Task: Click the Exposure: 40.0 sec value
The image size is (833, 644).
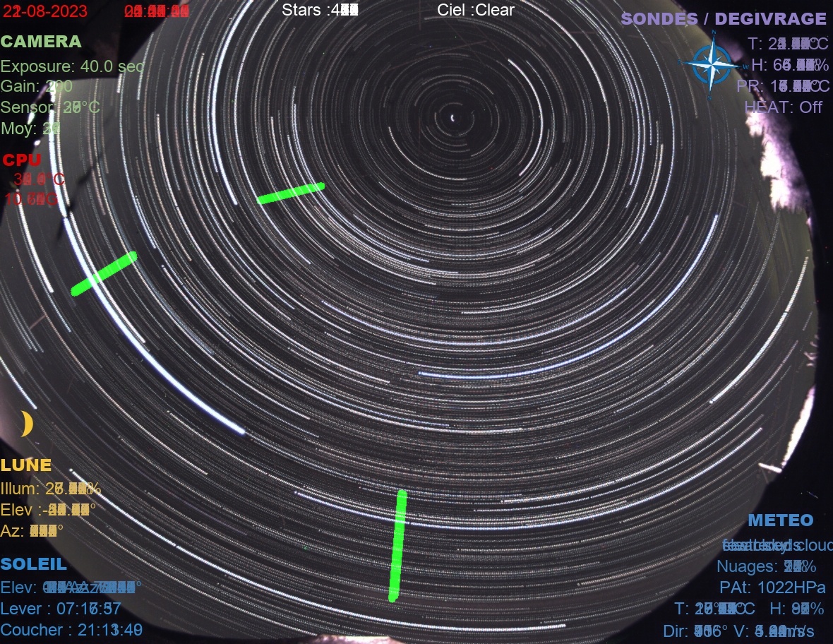Action: 72,67
